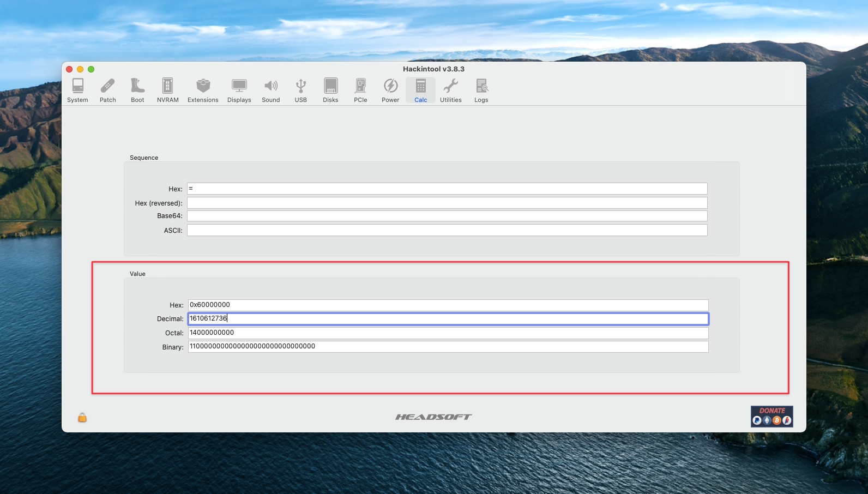This screenshot has height=494, width=868.
Task: Click the Sequence Hex input field
Action: pyautogui.click(x=447, y=189)
